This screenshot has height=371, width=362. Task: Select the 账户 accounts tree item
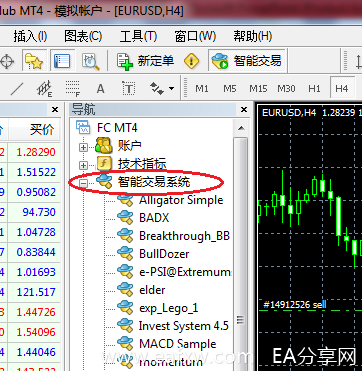coord(130,146)
